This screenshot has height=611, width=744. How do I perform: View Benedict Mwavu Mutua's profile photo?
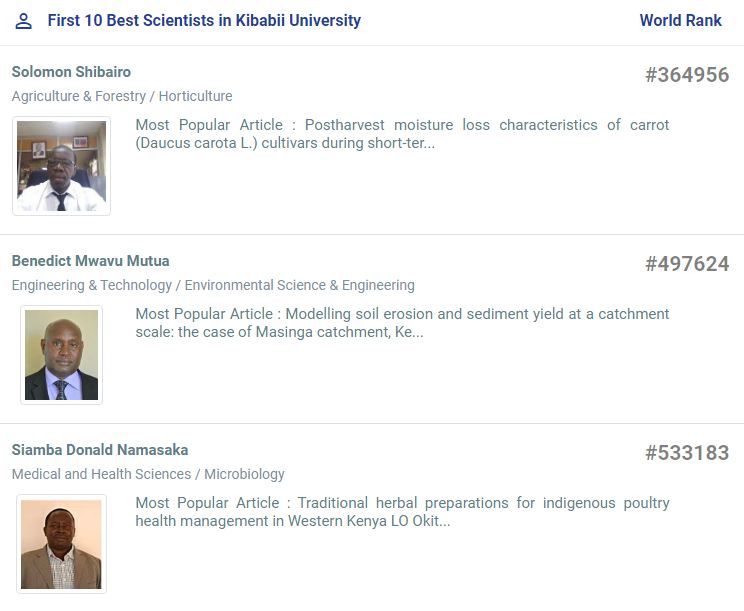coord(61,355)
